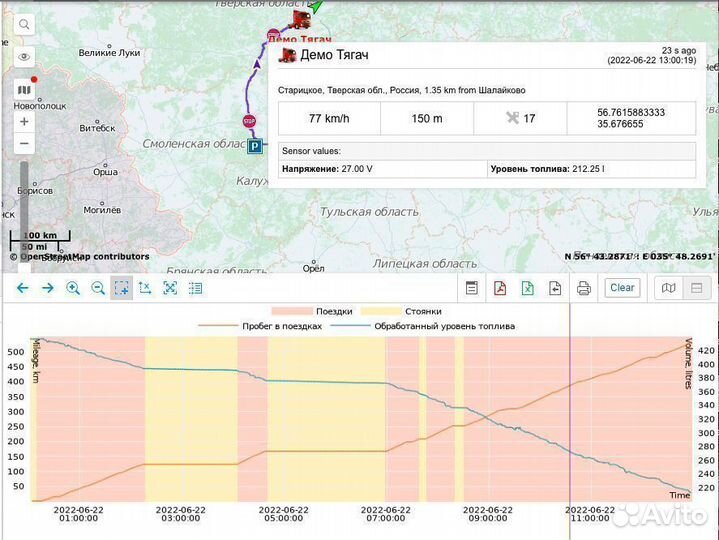
Task: Zoom out the map with minus button
Action: pos(24,145)
